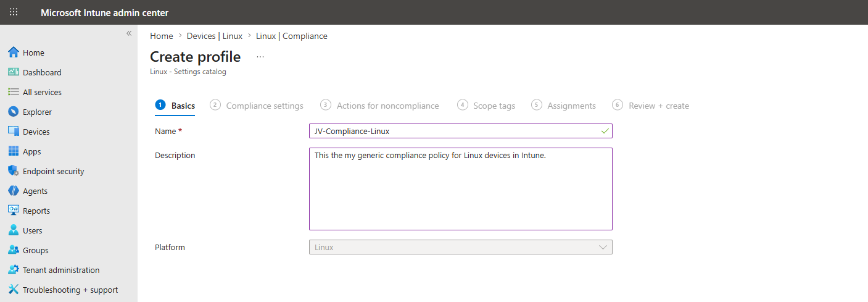
Task: Open Endpoint security label in sidebar
Action: (x=54, y=172)
